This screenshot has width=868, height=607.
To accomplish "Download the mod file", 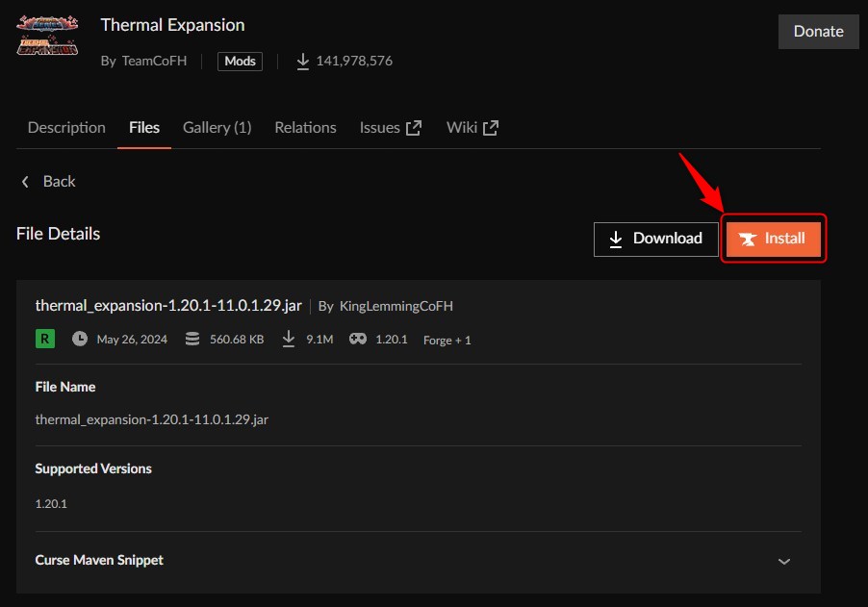I will (x=656, y=239).
